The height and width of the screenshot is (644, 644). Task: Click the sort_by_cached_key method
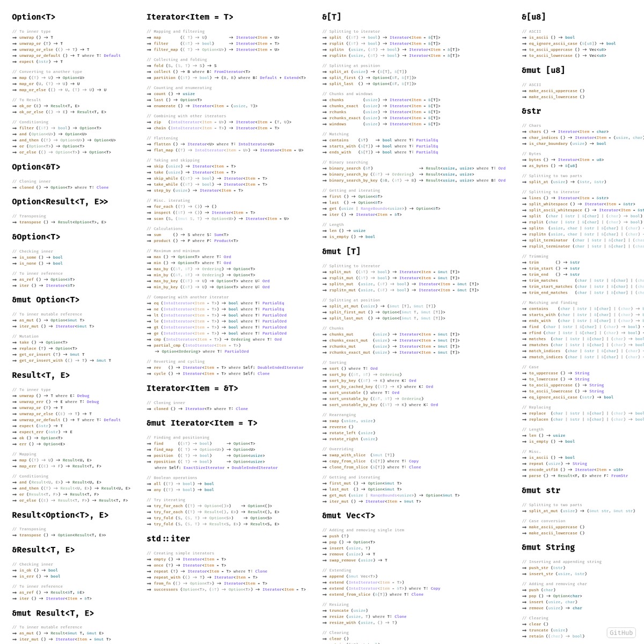351,386
